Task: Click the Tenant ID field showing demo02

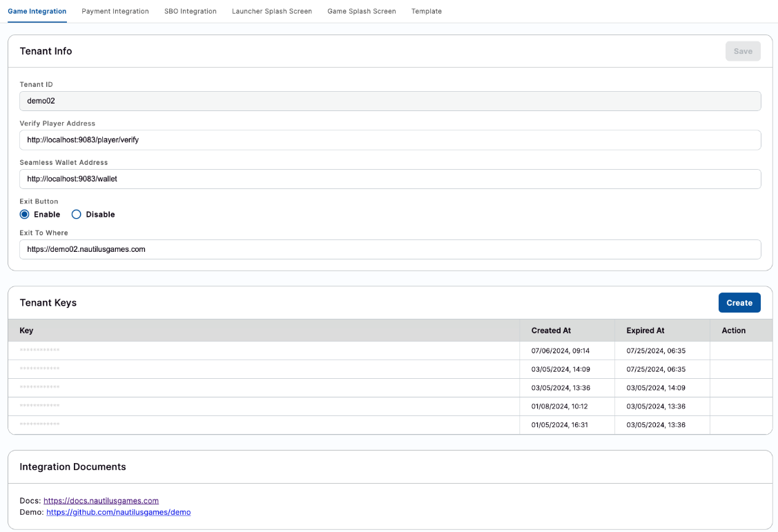Action: tap(390, 101)
